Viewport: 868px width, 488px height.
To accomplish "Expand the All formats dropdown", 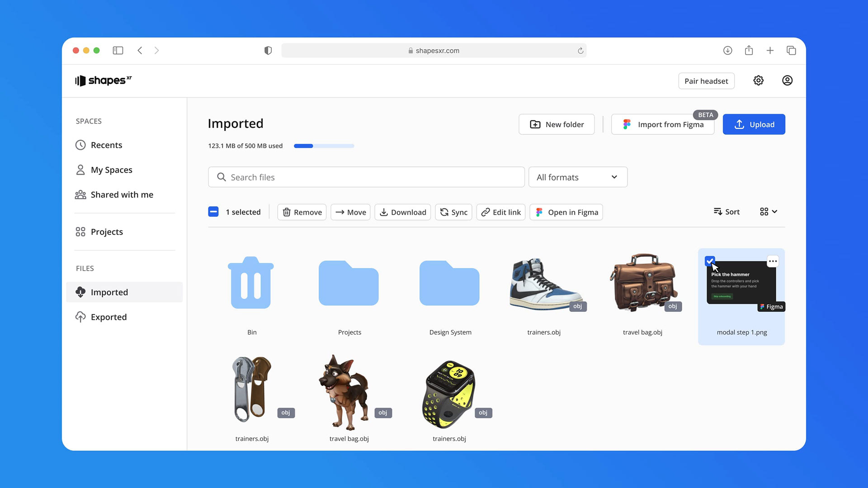I will tap(577, 177).
